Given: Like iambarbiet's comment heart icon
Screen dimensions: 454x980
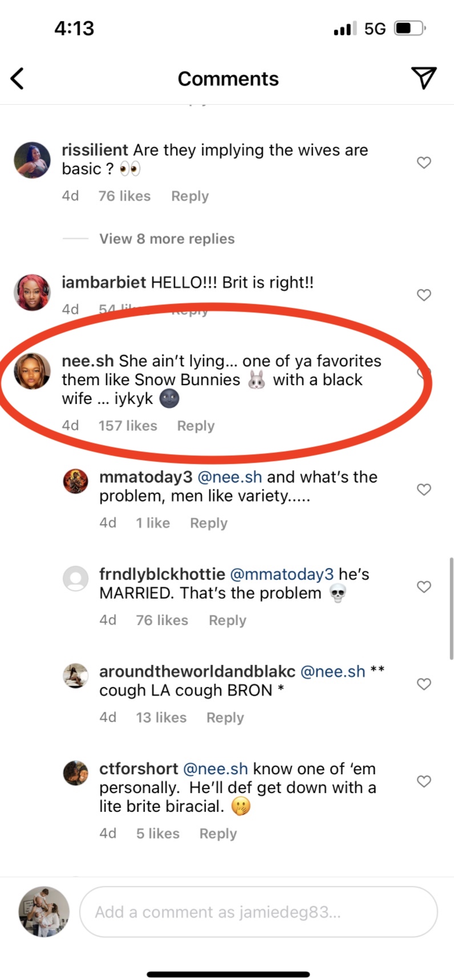Looking at the screenshot, I should (424, 295).
